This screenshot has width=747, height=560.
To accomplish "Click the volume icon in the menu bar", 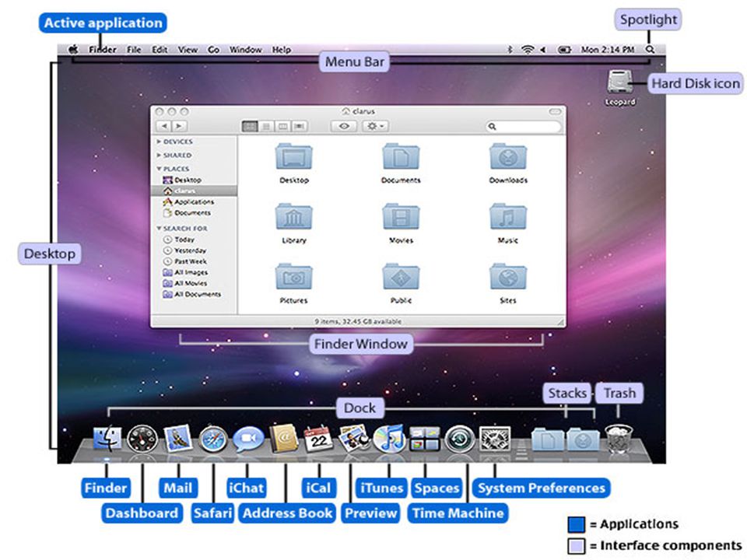I will pos(543,49).
